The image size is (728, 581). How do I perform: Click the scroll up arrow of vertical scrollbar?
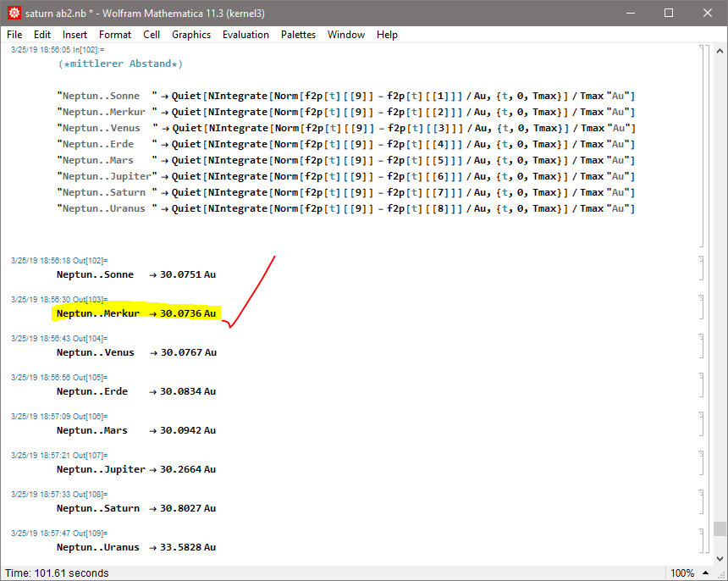[720, 50]
